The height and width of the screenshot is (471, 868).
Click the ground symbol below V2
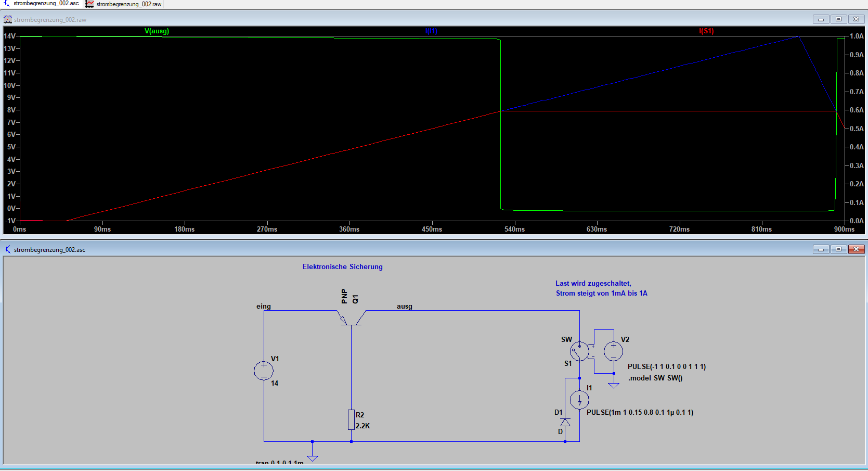click(614, 385)
